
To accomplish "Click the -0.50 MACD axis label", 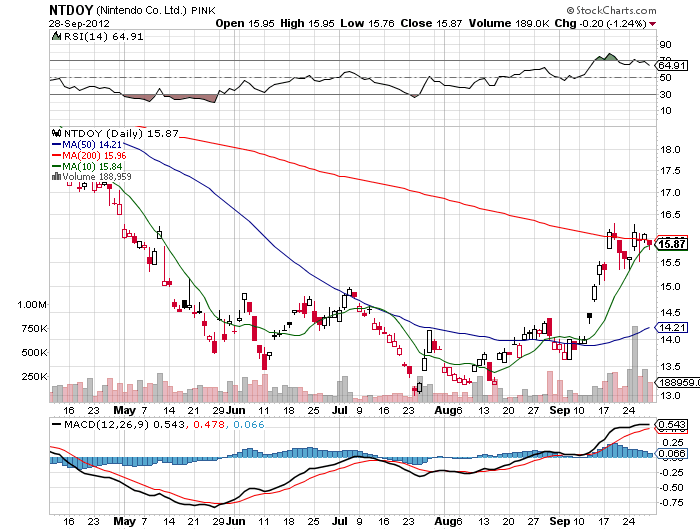I will (671, 488).
